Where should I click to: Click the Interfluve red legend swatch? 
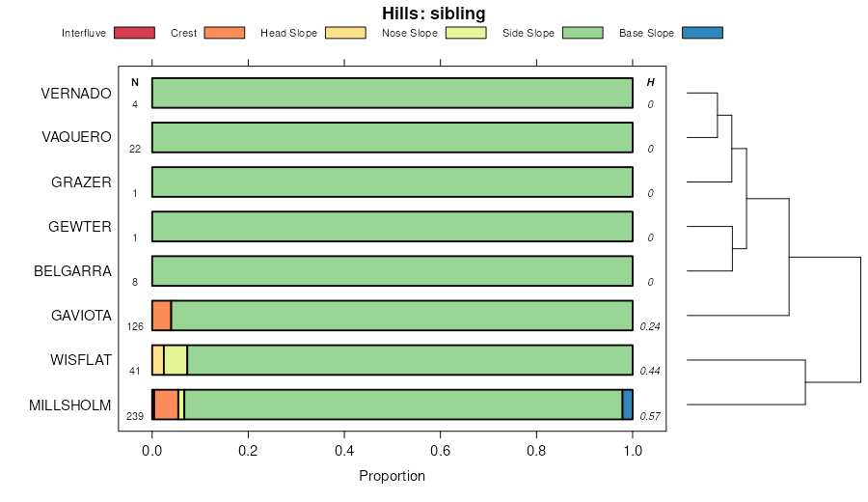click(134, 33)
